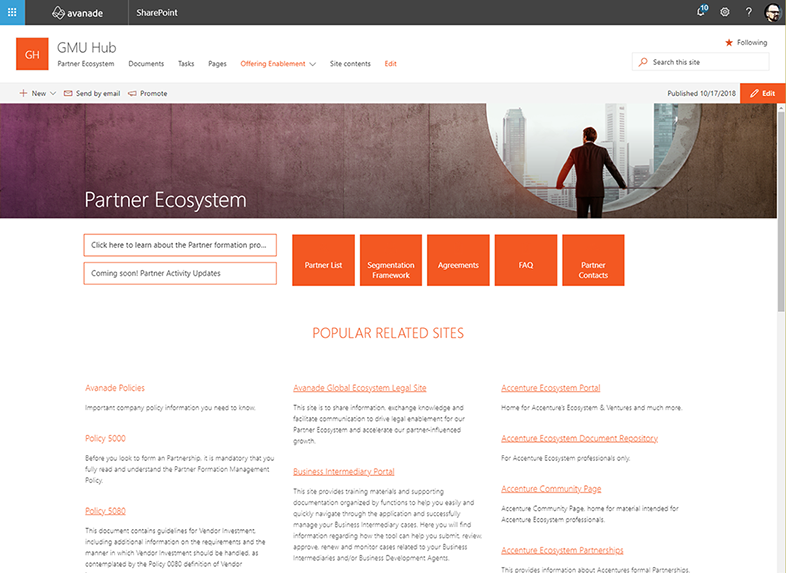The image size is (786, 573).
Task: Click the Send by email option
Action: (x=92, y=93)
